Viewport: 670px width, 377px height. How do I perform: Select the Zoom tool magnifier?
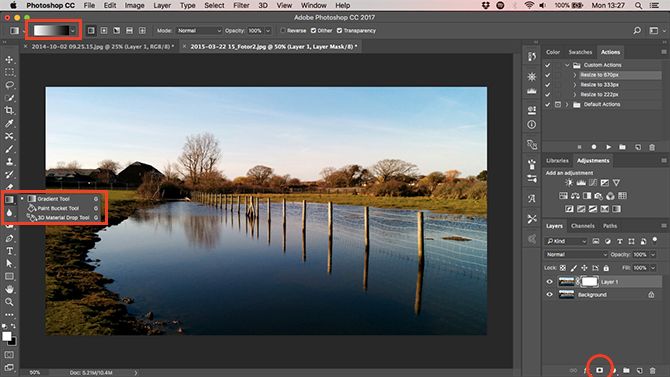(9, 302)
